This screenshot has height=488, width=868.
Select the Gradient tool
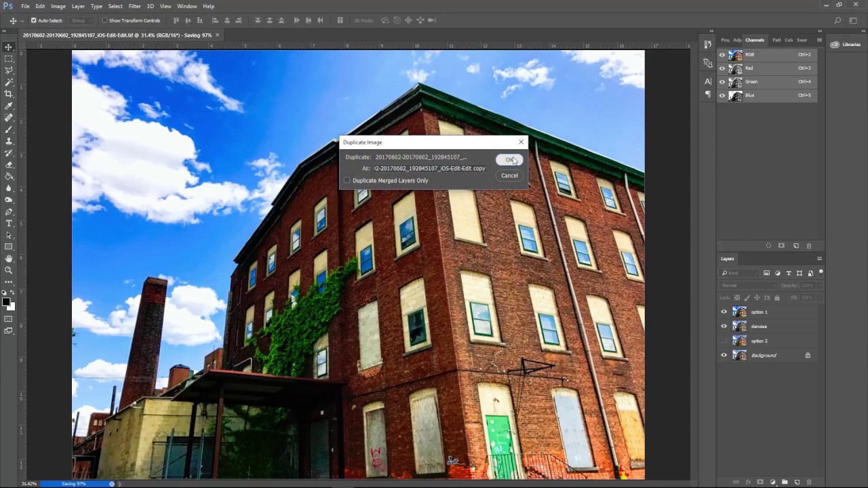pos(9,176)
